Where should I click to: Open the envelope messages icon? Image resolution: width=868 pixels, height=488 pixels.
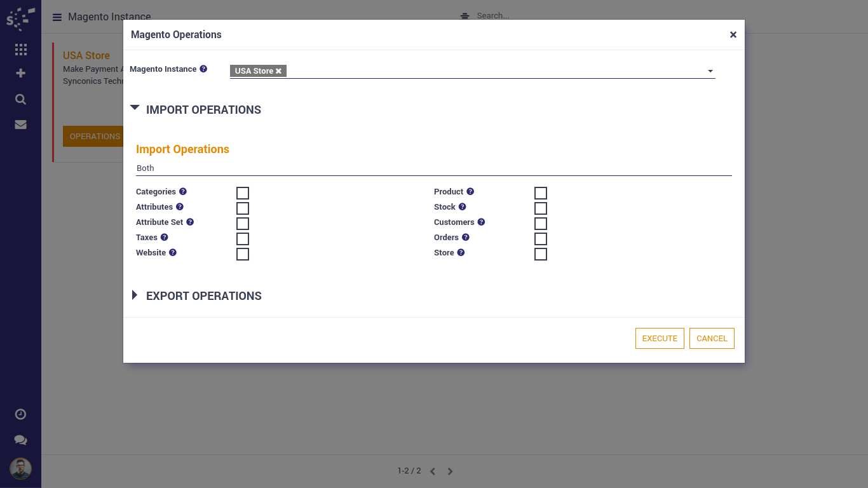point(20,125)
